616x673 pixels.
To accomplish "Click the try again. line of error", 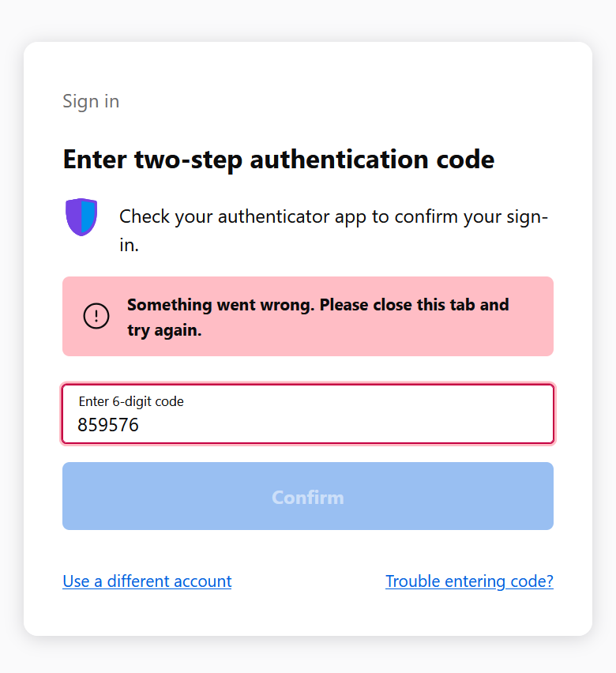I will click(164, 330).
